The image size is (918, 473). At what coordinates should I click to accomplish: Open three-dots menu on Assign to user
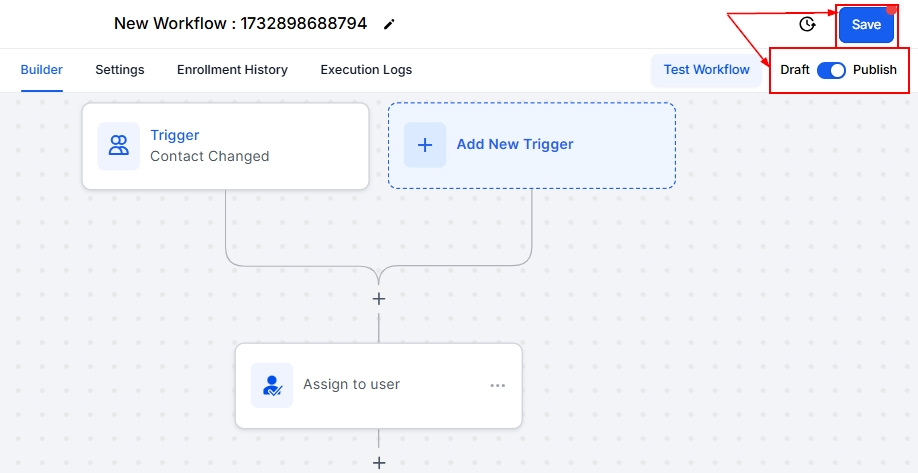[497, 385]
